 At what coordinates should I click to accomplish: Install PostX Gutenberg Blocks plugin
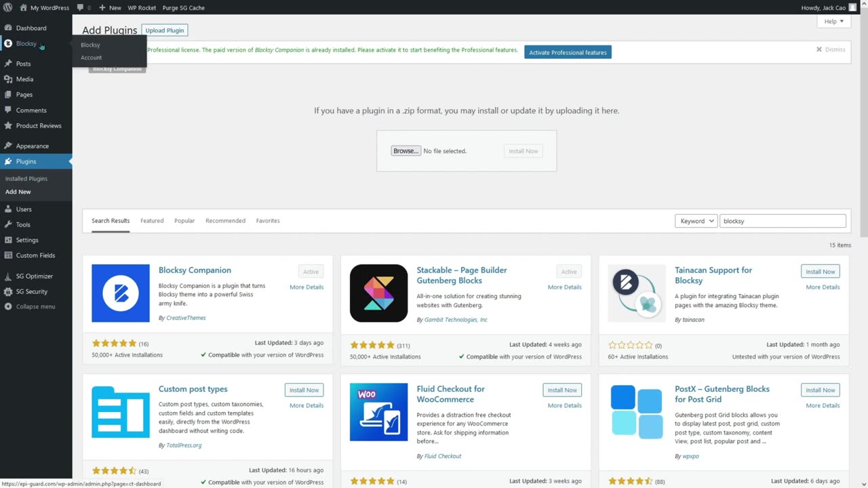[x=821, y=390]
